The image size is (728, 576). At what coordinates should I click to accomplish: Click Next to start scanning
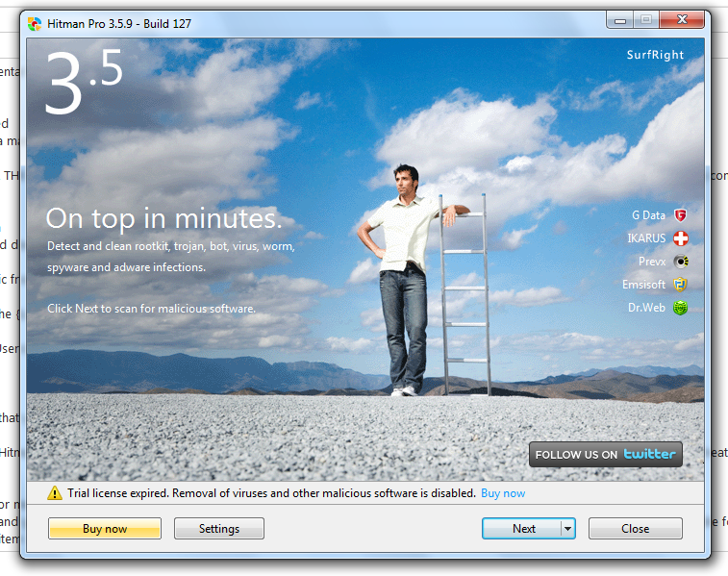tap(523, 529)
